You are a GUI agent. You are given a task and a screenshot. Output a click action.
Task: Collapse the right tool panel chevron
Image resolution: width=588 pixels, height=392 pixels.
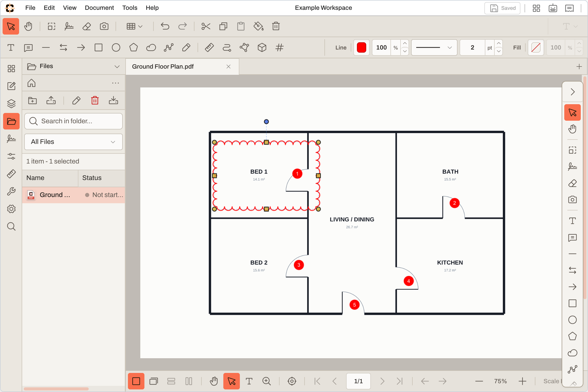point(573,92)
